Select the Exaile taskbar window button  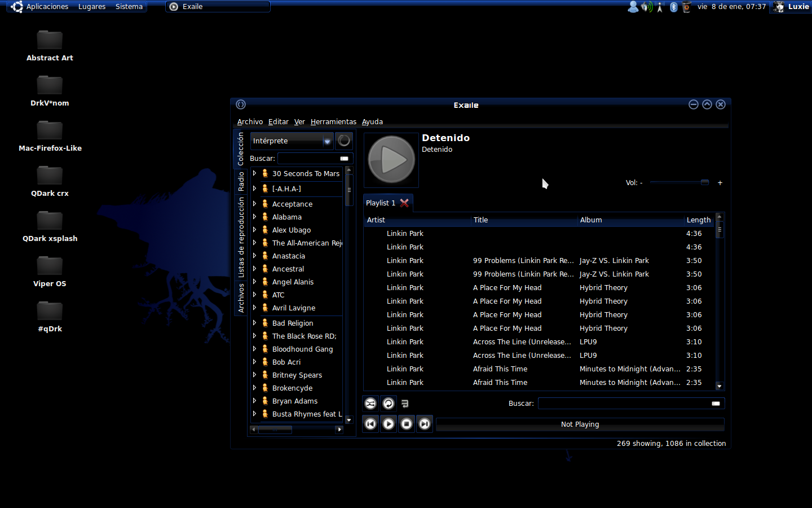[x=218, y=7]
